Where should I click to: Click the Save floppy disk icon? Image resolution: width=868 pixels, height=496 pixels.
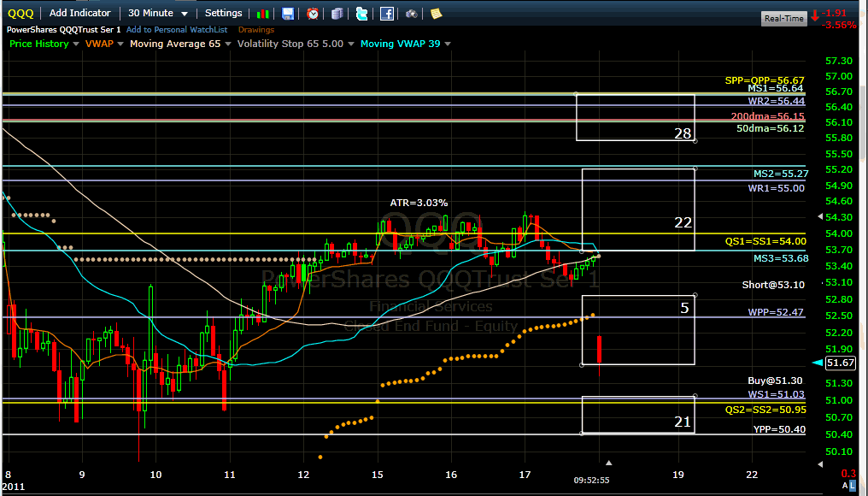pyautogui.click(x=288, y=14)
